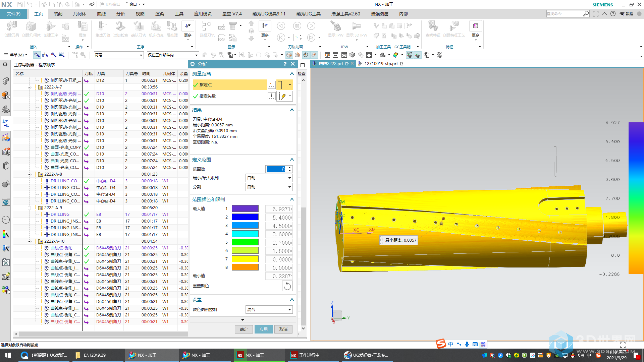Switch to machining method view icon

[x=61, y=55]
